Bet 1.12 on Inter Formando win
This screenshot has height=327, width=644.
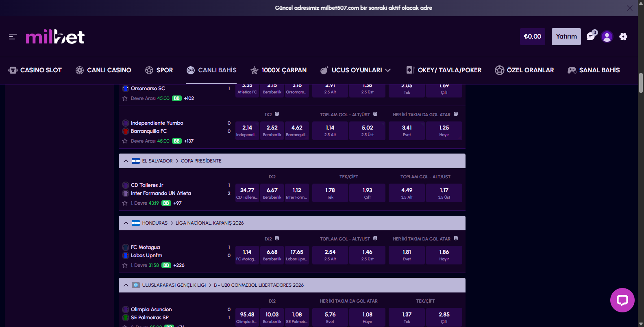pyautogui.click(x=297, y=193)
